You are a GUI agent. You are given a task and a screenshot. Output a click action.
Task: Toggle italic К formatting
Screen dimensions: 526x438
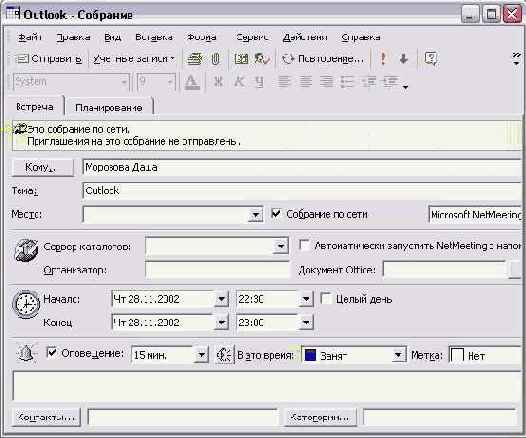(239, 82)
